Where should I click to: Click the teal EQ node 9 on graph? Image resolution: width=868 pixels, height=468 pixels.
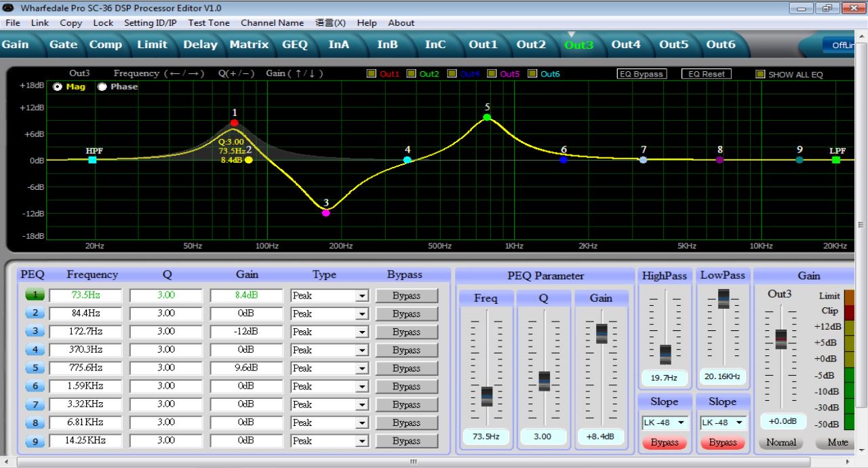pyautogui.click(x=800, y=160)
